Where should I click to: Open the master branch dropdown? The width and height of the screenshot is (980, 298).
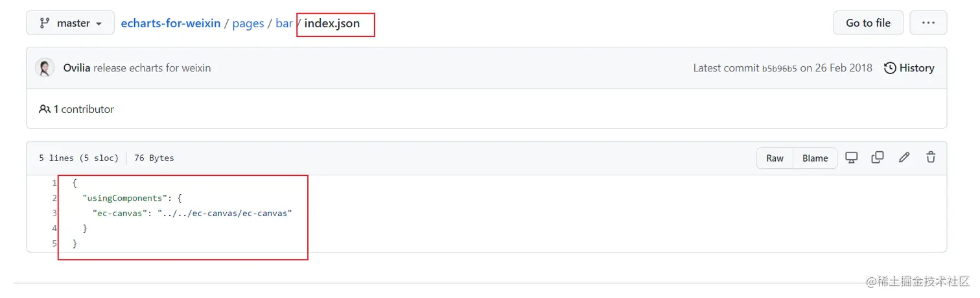click(x=70, y=23)
